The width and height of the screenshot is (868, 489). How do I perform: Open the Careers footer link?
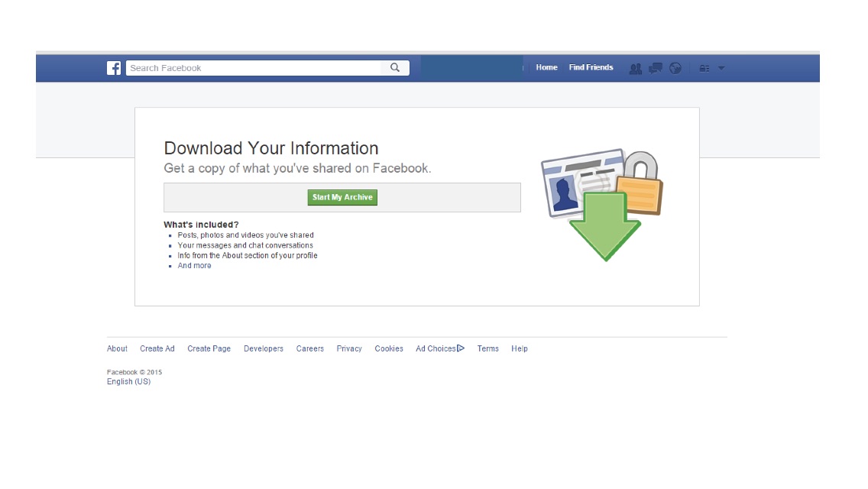coord(310,348)
